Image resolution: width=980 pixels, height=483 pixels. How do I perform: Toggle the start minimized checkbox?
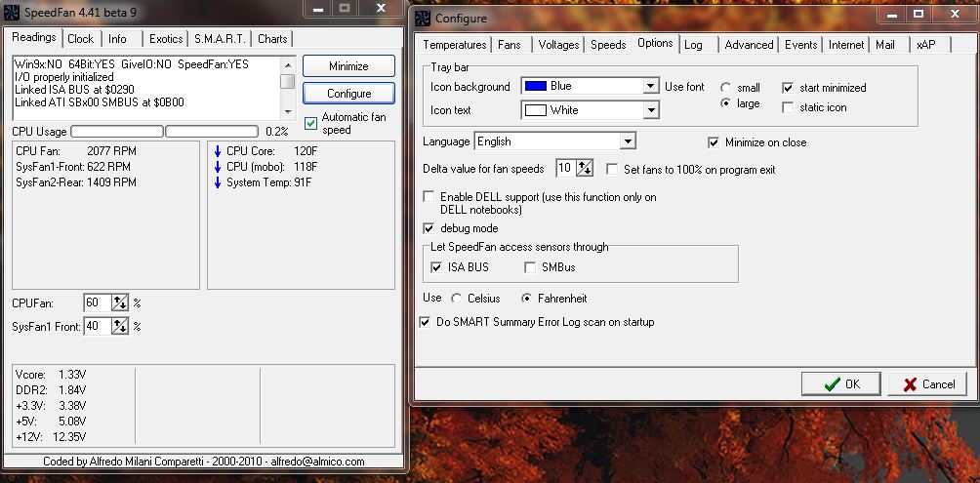tap(788, 88)
